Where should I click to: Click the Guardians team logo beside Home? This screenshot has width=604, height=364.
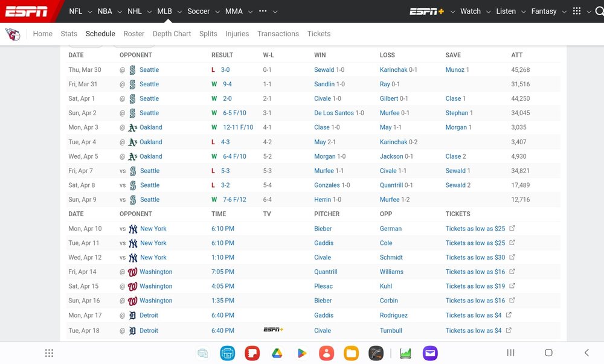click(13, 34)
